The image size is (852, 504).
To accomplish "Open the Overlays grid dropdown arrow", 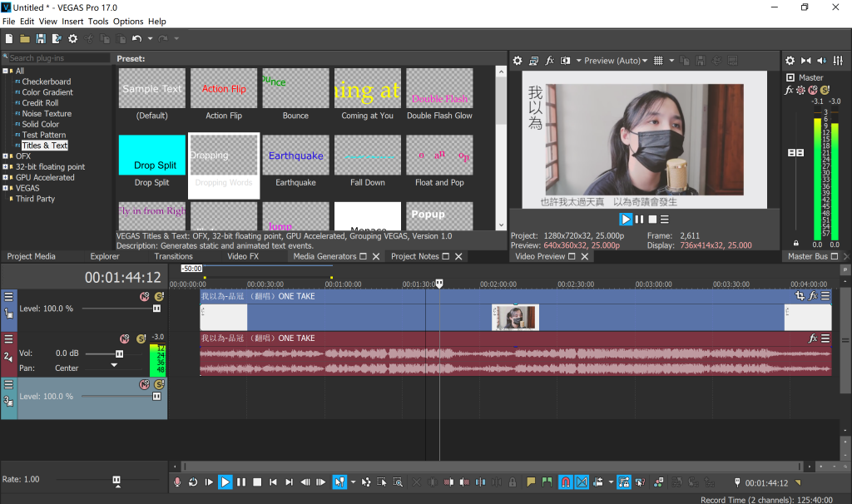I will click(x=671, y=60).
